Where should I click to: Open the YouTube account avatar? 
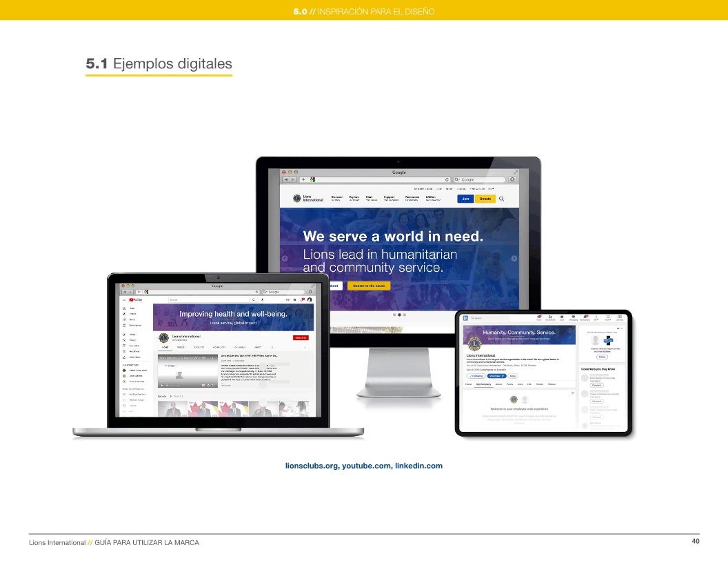[310, 299]
